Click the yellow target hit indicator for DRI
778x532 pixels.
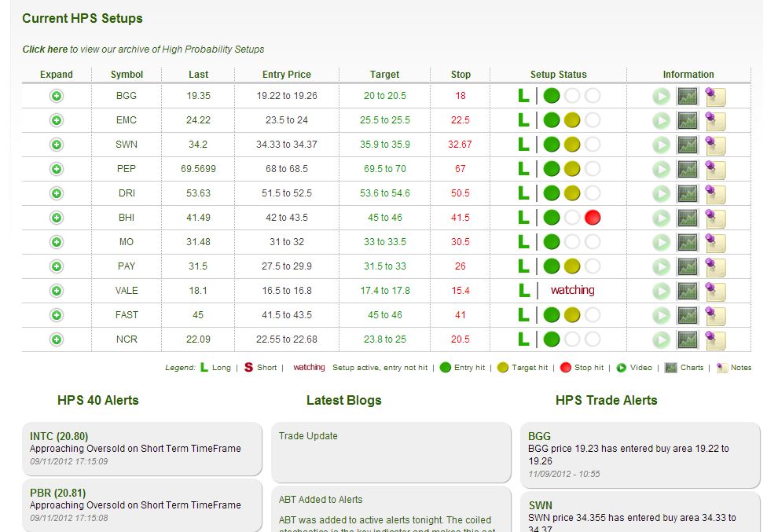[572, 193]
